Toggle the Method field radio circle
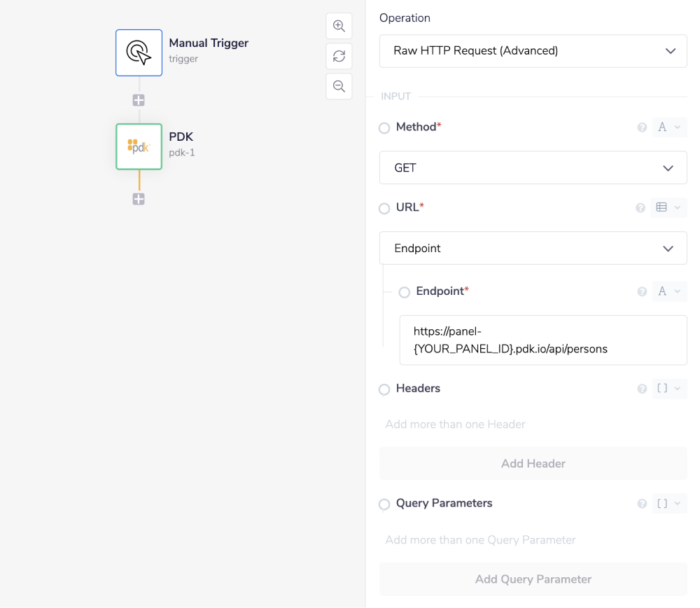Screen dimensions: 700x608 tap(384, 128)
